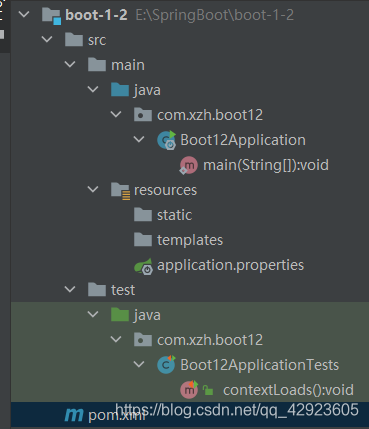Click the test folder icon

point(97,290)
